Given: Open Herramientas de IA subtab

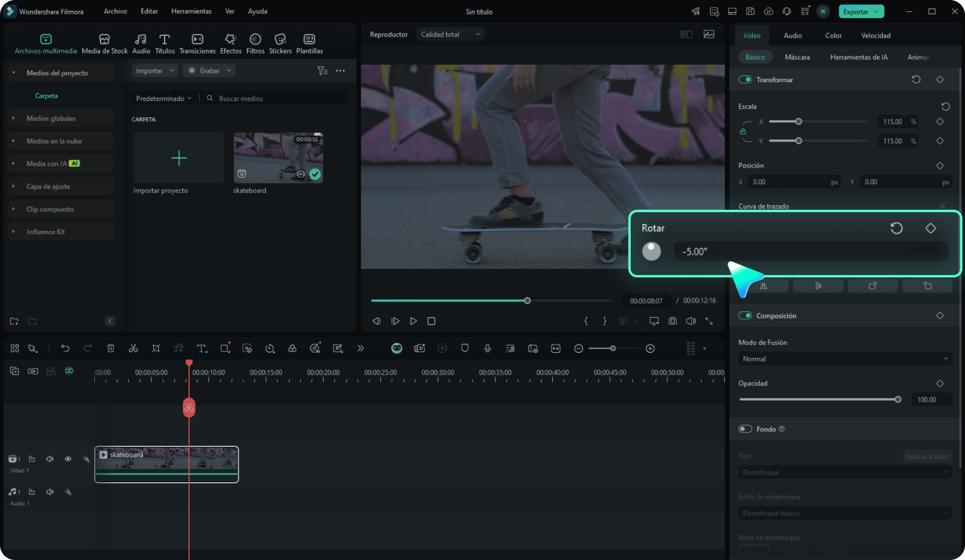Looking at the screenshot, I should [x=859, y=57].
